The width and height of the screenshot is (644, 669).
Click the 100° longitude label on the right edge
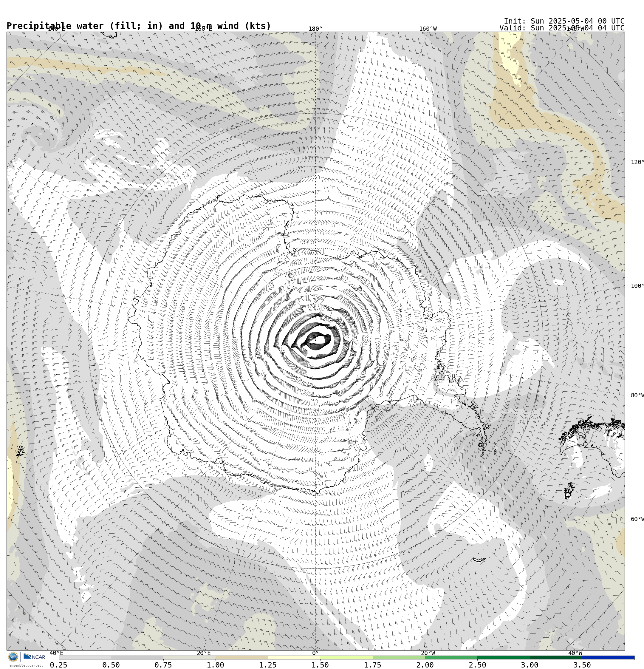pos(637,286)
